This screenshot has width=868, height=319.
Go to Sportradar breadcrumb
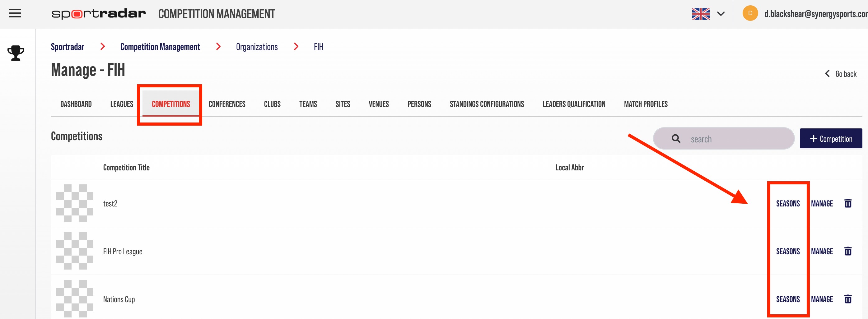pos(68,47)
